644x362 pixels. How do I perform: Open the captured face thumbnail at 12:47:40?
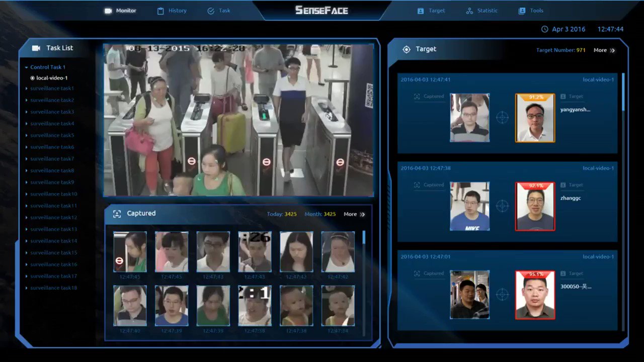pyautogui.click(x=130, y=306)
